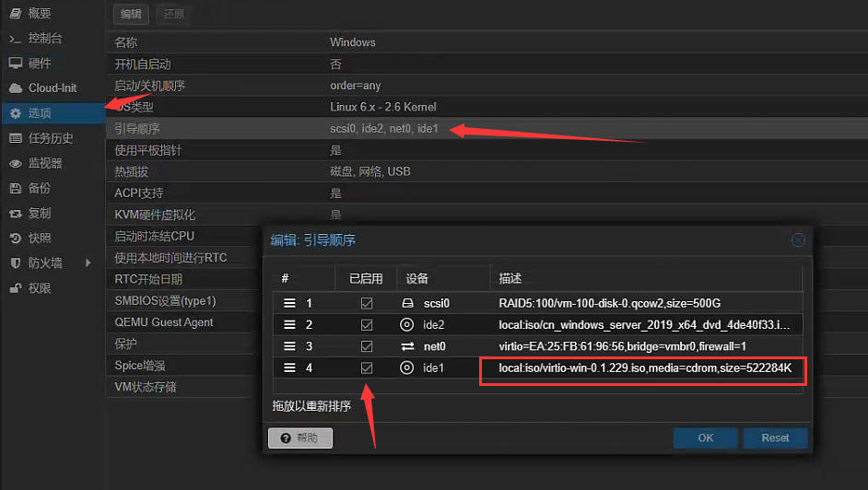This screenshot has height=490, width=868.
Task: Click the drag handle icon for ide1 row
Action: 289,368
